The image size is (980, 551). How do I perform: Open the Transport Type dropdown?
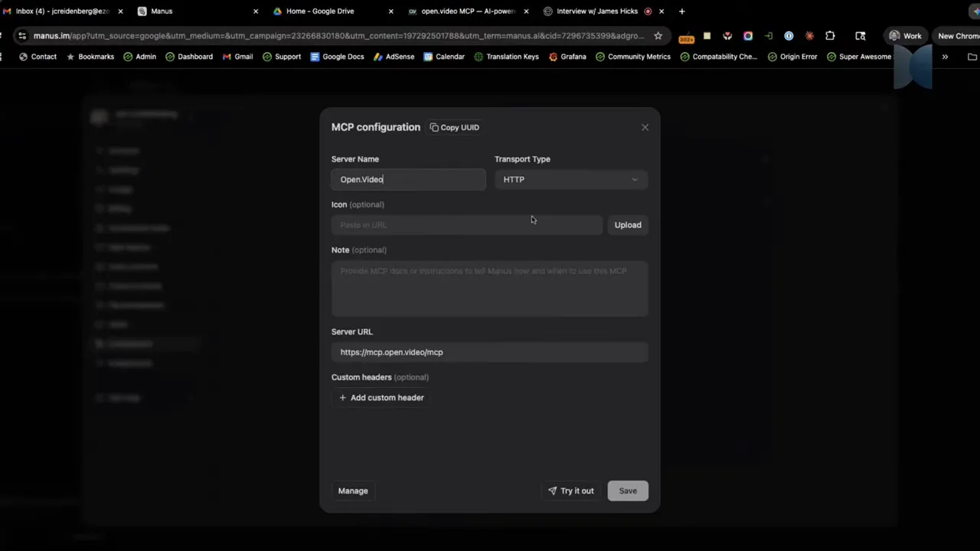coord(570,179)
